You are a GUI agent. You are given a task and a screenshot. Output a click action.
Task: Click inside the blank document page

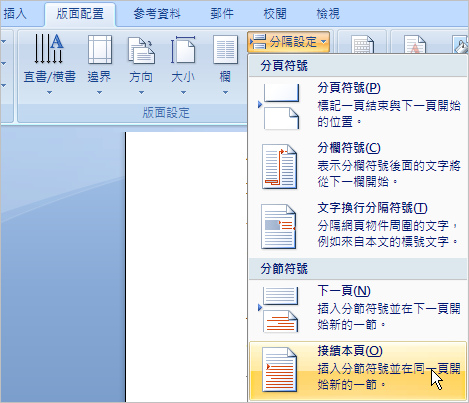(187, 267)
